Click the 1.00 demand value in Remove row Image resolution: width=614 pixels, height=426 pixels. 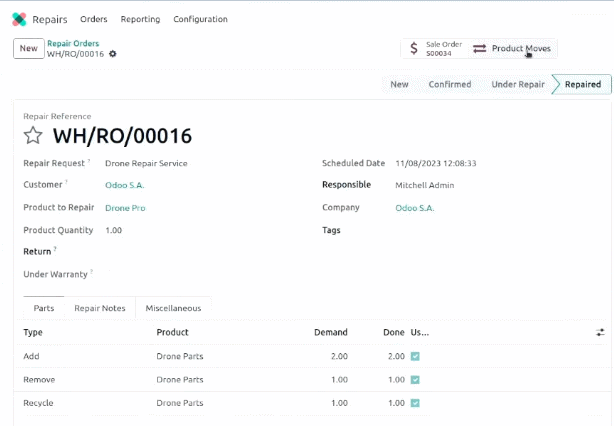point(339,380)
